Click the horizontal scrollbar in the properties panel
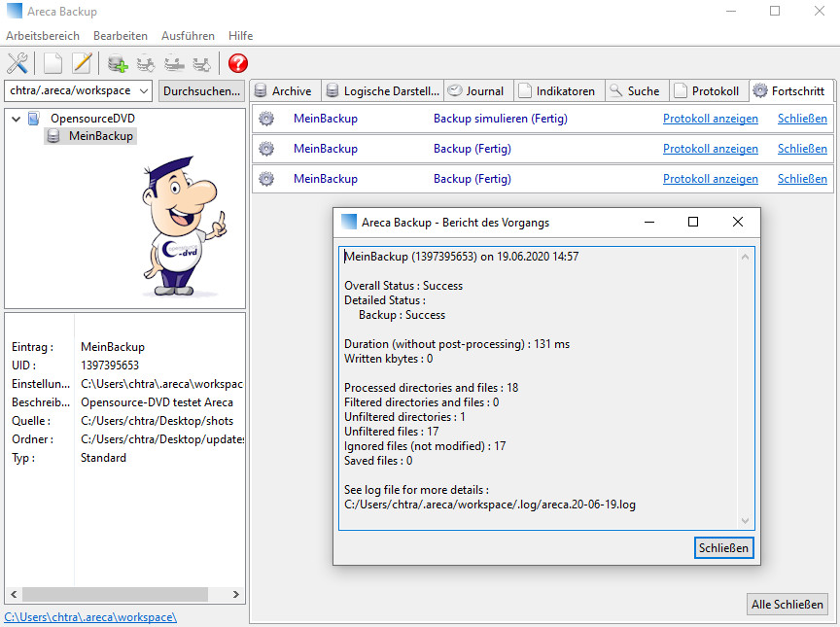 pyautogui.click(x=115, y=594)
